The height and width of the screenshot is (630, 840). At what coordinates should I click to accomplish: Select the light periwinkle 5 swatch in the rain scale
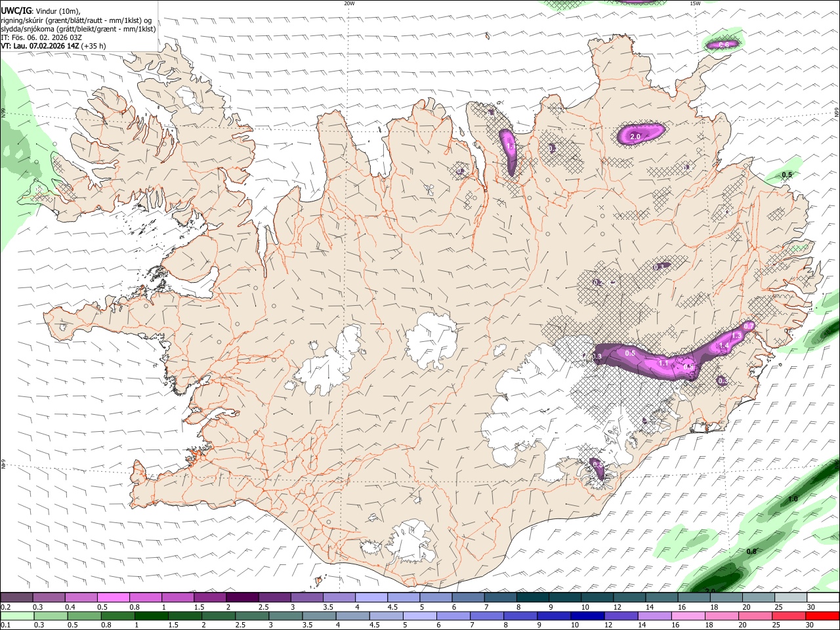(x=420, y=616)
